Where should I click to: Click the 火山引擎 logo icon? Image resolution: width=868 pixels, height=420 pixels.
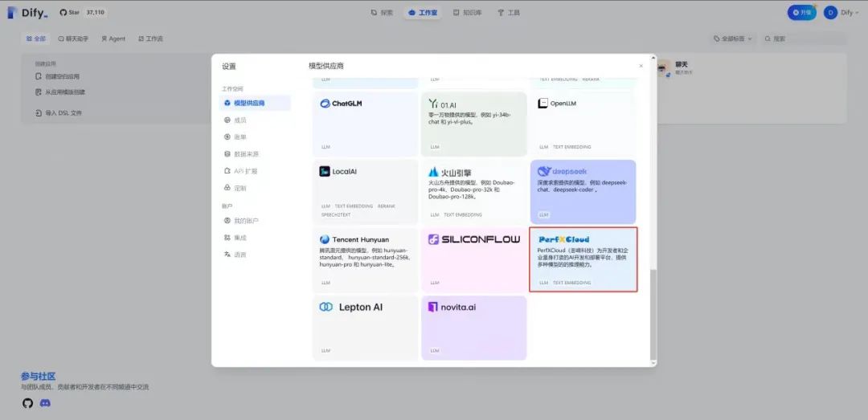(433, 172)
